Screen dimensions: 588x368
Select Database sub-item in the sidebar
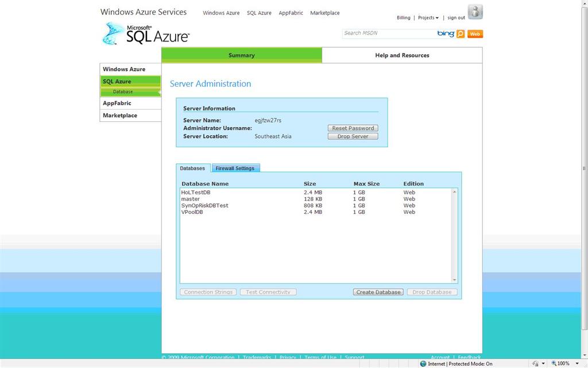tap(130, 92)
